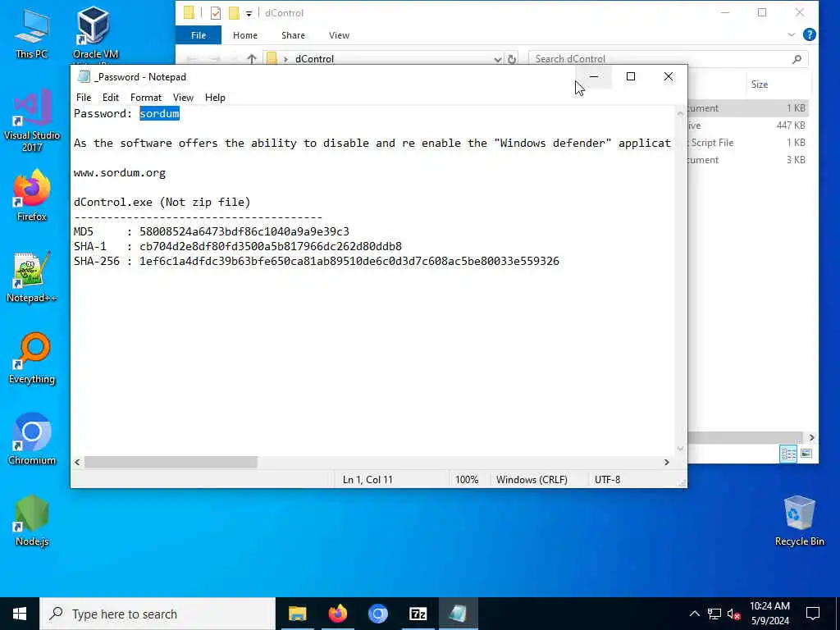Image resolution: width=840 pixels, height=630 pixels.
Task: Open Firefox from the taskbar
Action: coord(337,614)
